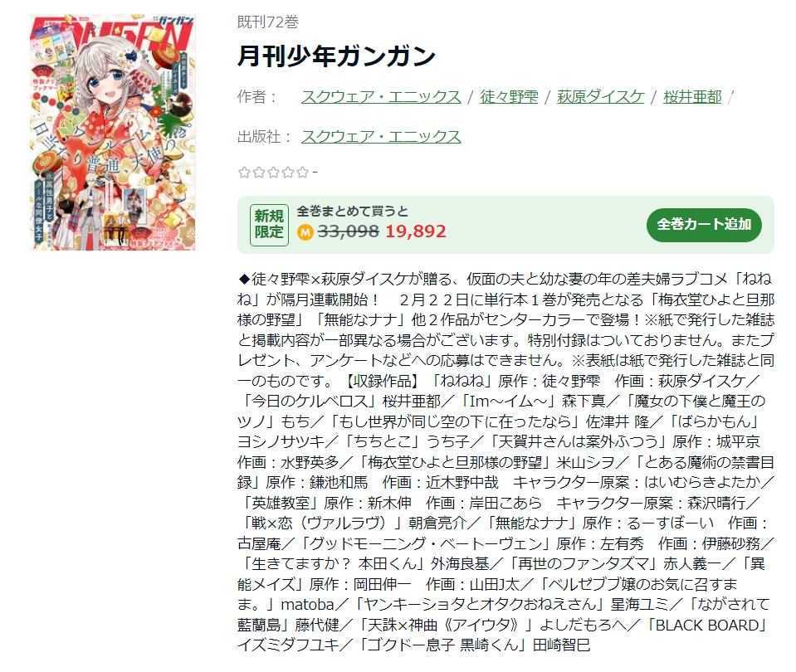Open the 月刊少年ガンガン cover thumbnail
Screen dimensions: 796x672
(x=113, y=132)
